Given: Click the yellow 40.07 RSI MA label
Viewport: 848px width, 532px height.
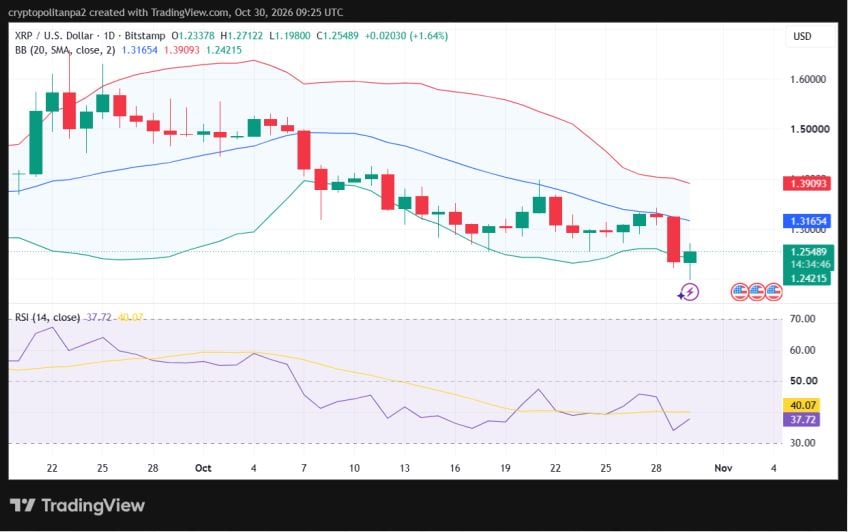Looking at the screenshot, I should point(801,405).
